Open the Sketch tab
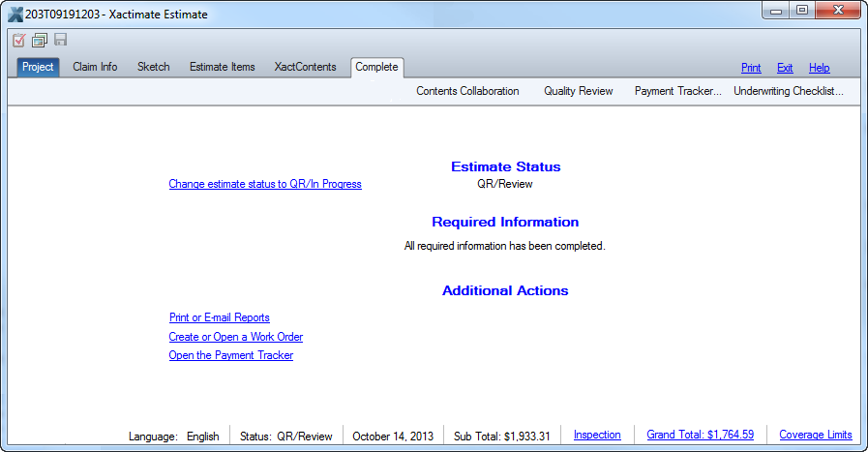The width and height of the screenshot is (868, 452). [x=153, y=67]
